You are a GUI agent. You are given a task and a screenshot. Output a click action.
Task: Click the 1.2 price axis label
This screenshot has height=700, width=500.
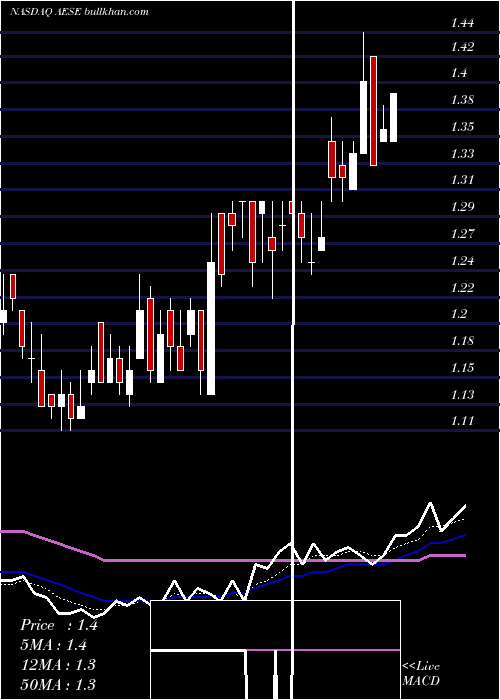459,314
